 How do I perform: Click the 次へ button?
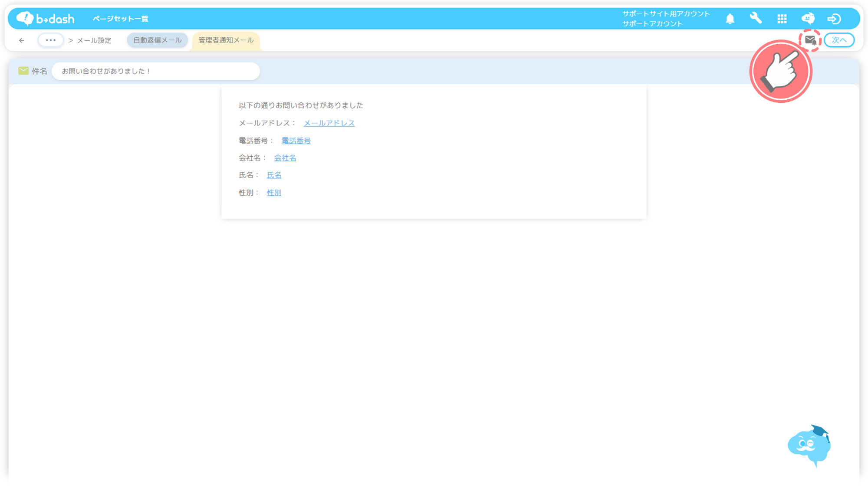tap(839, 40)
